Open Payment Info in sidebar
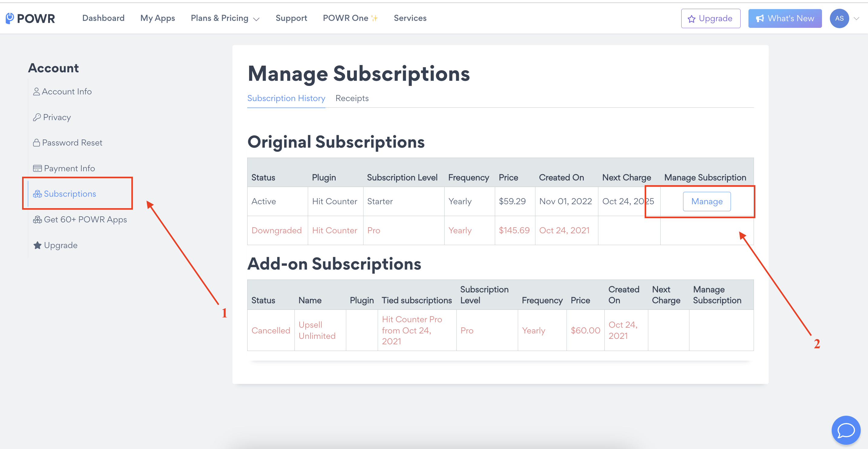868x449 pixels. (x=64, y=169)
